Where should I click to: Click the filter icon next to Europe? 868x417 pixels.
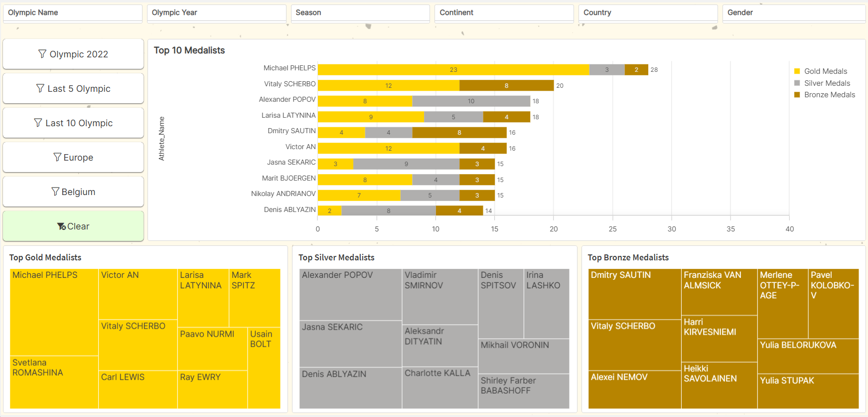57,157
